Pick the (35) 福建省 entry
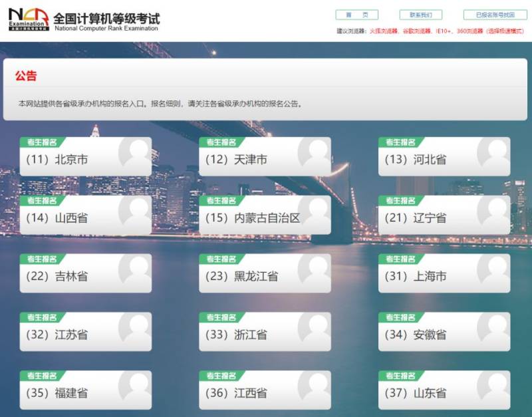This screenshot has width=532, height=417. click(x=86, y=390)
